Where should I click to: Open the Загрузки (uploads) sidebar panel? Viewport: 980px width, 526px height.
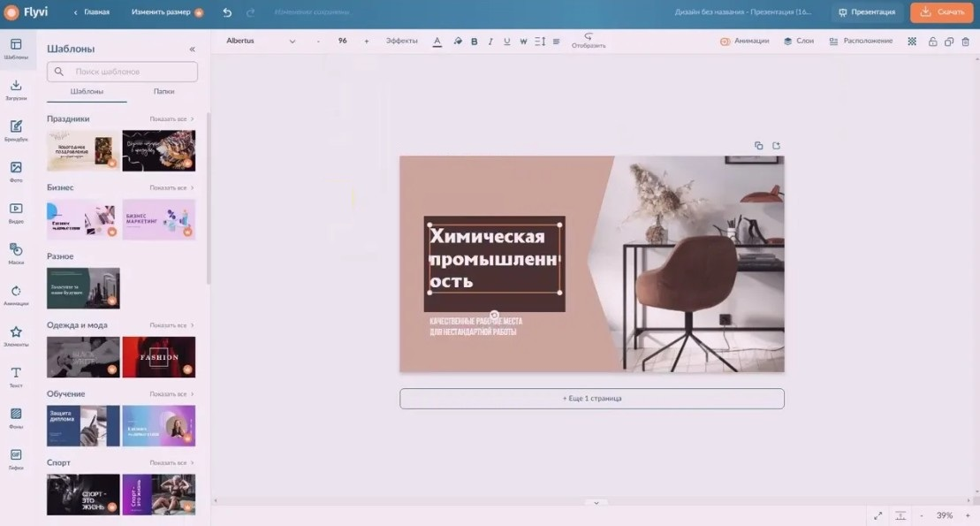coord(16,89)
